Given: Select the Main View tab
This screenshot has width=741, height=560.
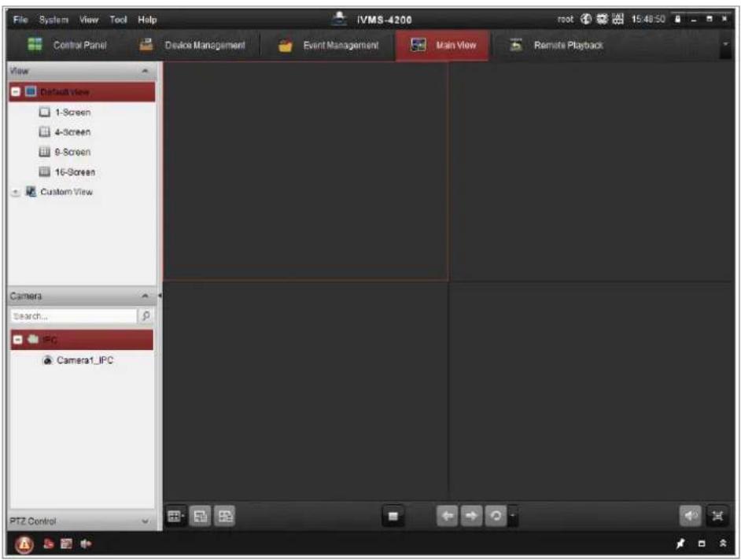Looking at the screenshot, I should (442, 46).
